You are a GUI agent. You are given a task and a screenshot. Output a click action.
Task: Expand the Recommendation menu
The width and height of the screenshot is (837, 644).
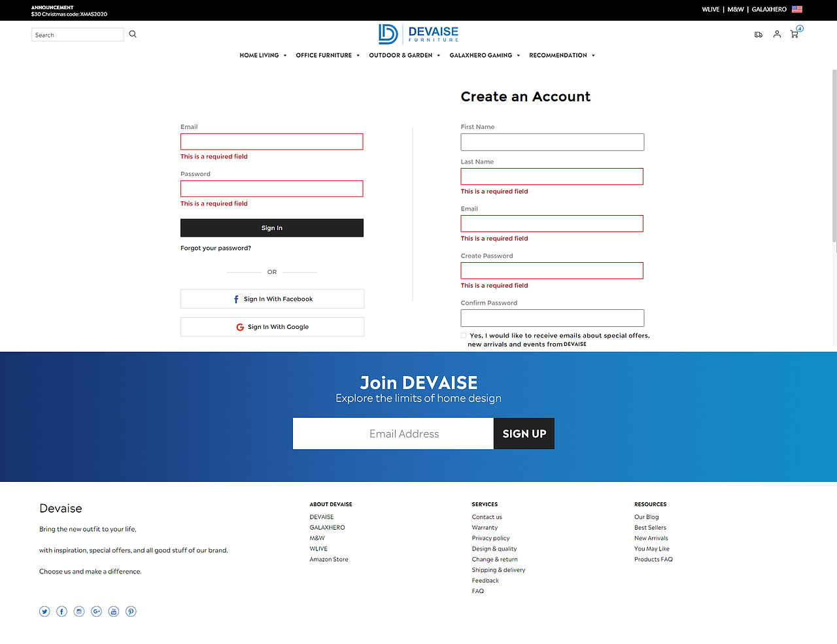(x=562, y=56)
